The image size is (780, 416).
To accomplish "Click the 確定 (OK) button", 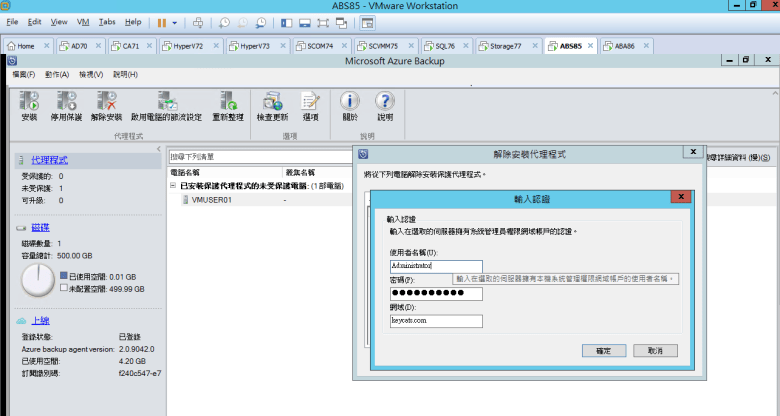I will (x=602, y=351).
